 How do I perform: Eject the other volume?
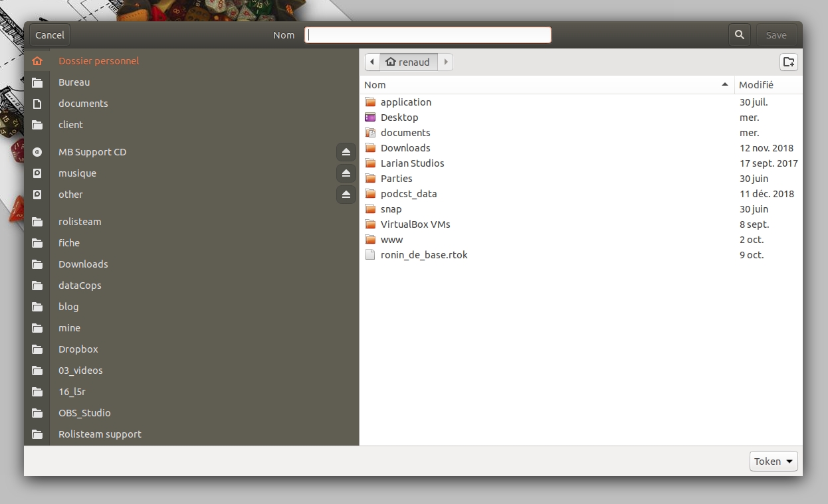(346, 195)
